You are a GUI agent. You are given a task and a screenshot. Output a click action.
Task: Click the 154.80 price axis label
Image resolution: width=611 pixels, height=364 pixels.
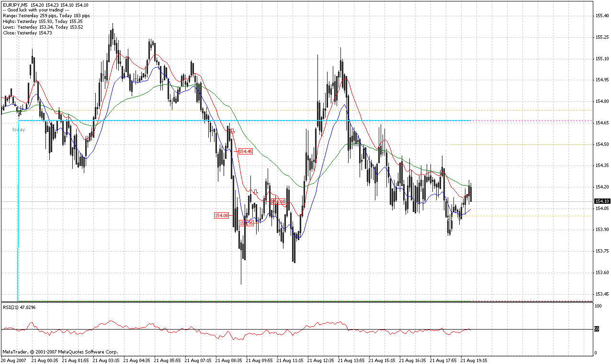[x=602, y=101]
